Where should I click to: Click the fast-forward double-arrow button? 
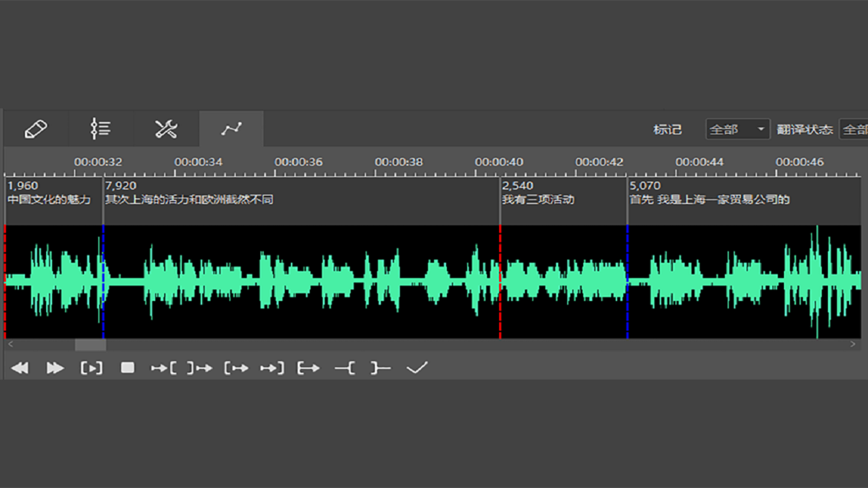(x=55, y=368)
